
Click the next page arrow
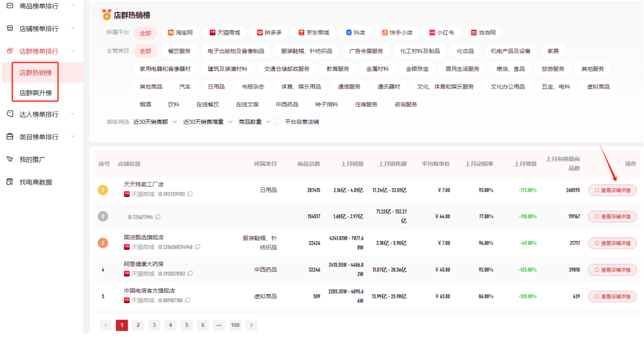coord(251,325)
